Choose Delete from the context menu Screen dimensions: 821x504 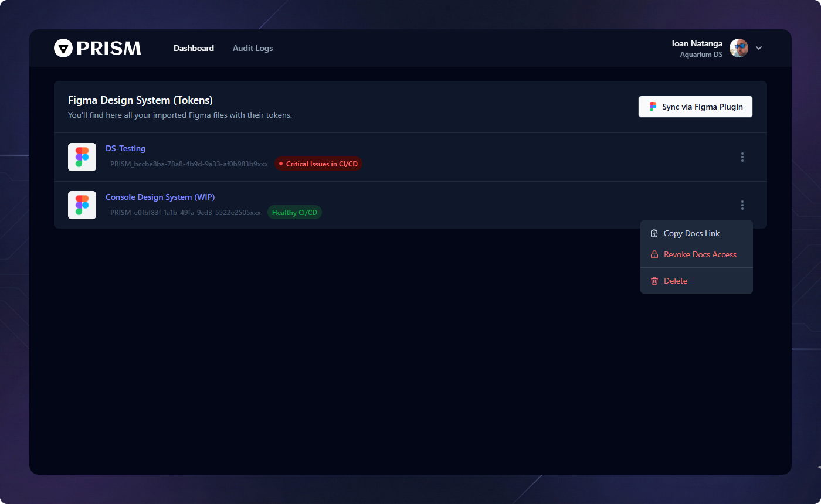[675, 280]
